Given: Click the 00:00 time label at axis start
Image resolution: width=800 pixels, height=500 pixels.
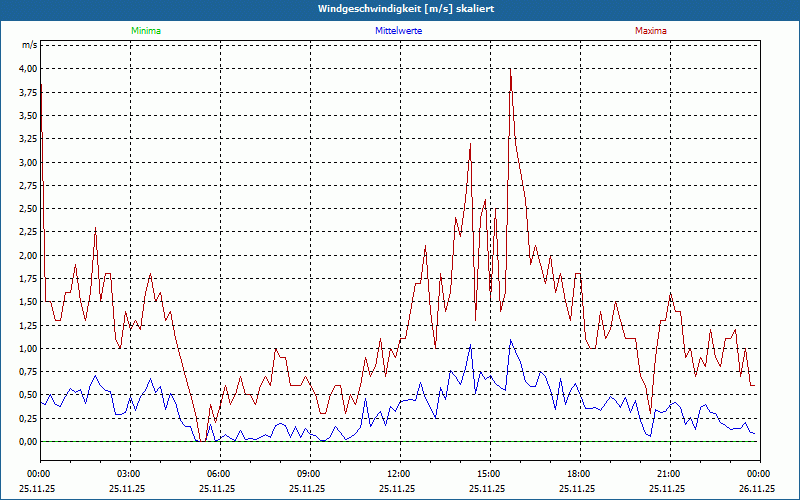Looking at the screenshot, I should point(39,473).
